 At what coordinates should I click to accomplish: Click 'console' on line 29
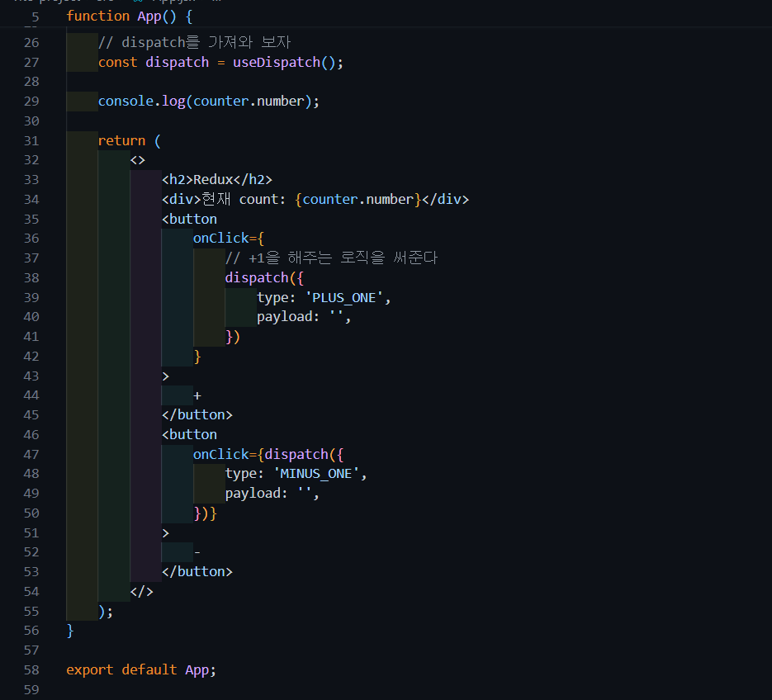pos(126,102)
